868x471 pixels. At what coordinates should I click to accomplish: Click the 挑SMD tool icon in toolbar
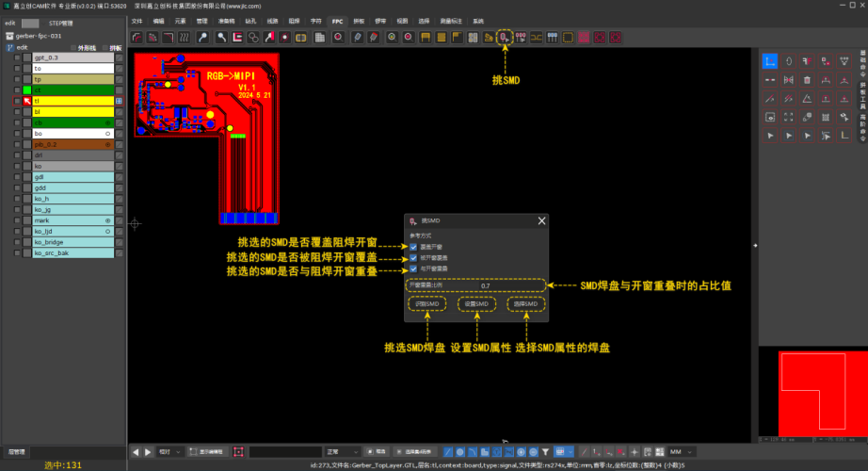[505, 38]
